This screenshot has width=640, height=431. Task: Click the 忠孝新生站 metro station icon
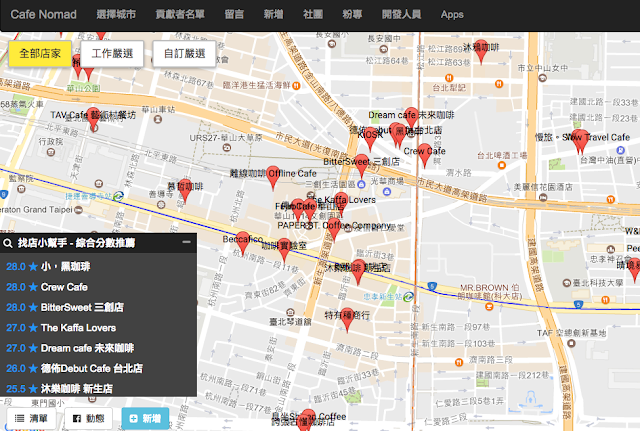coord(408,297)
